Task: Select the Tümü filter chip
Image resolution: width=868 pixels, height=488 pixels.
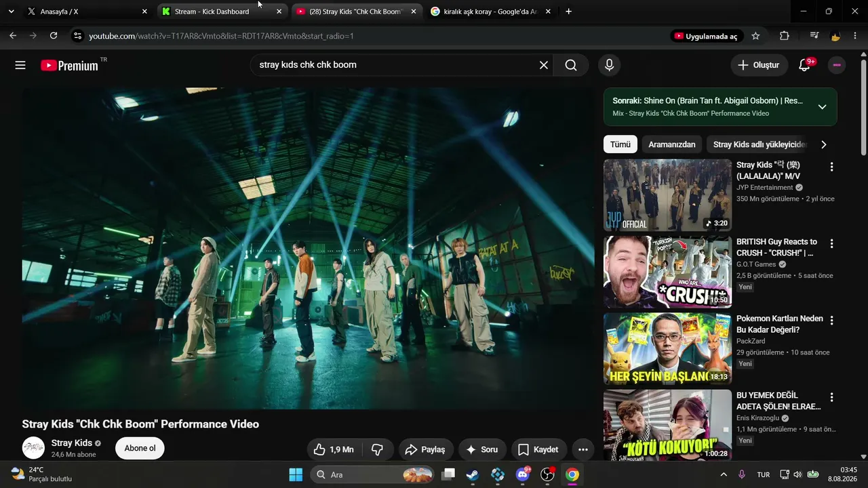Action: click(x=620, y=144)
